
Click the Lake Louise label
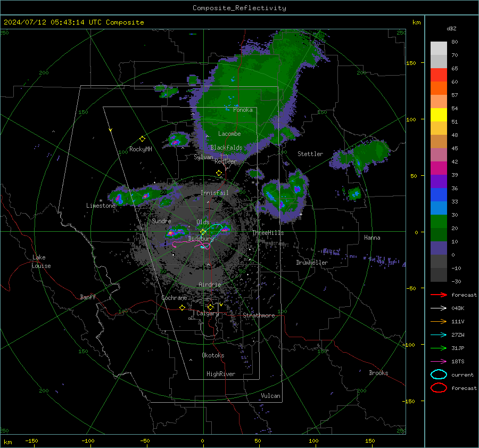(x=41, y=262)
